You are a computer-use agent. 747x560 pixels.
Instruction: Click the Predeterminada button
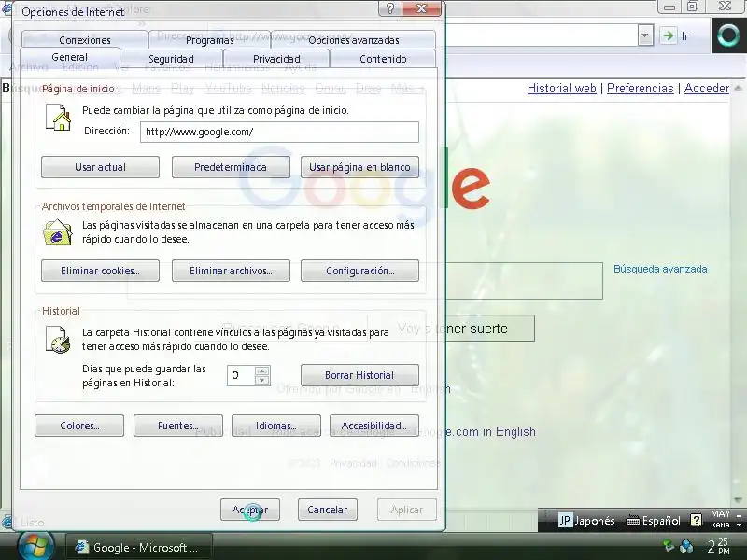click(231, 167)
